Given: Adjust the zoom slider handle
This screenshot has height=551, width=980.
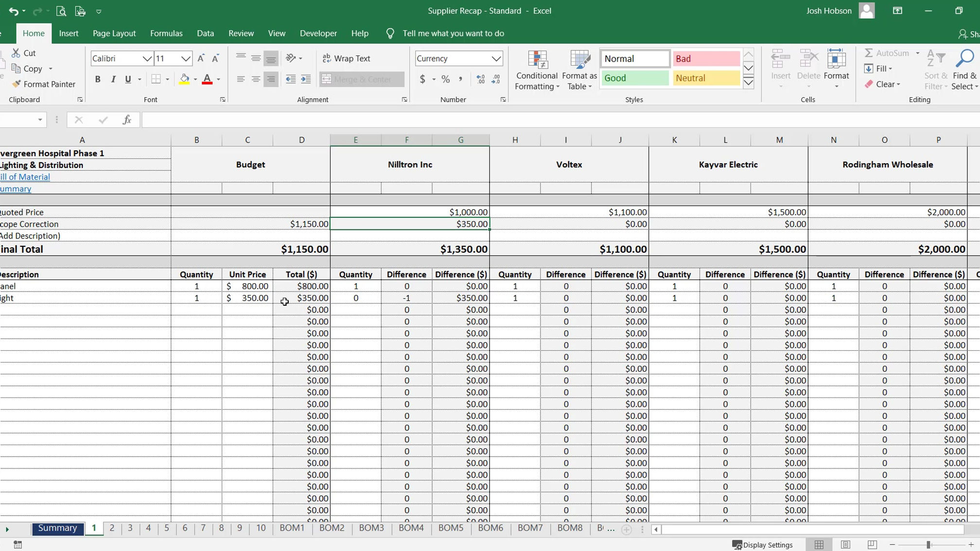Looking at the screenshot, I should point(928,545).
